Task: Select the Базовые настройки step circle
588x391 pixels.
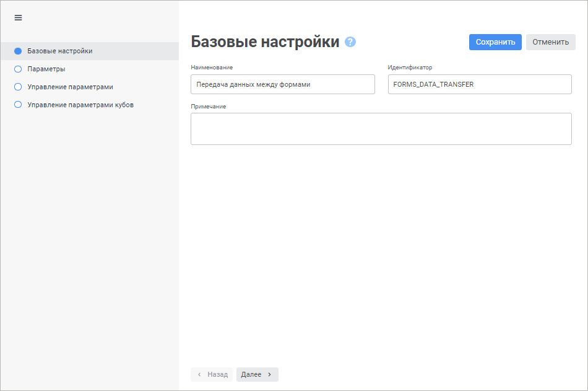Action: [x=18, y=51]
